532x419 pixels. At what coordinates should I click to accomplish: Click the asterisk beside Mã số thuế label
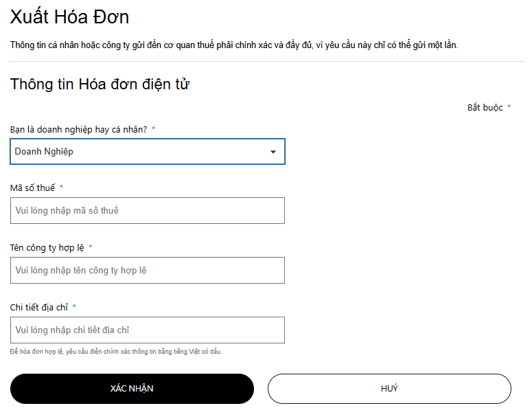pyautogui.click(x=61, y=188)
